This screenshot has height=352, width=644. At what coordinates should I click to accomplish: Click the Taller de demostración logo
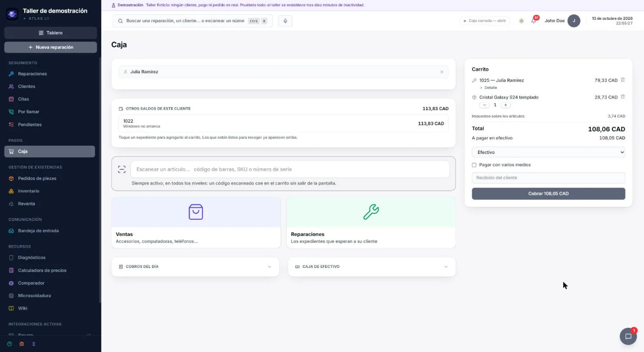tap(12, 14)
